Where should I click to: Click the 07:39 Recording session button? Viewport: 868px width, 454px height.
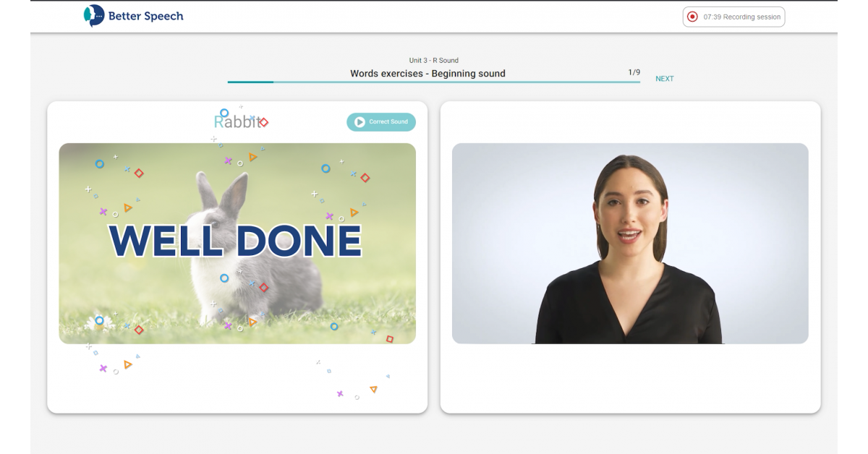[733, 17]
